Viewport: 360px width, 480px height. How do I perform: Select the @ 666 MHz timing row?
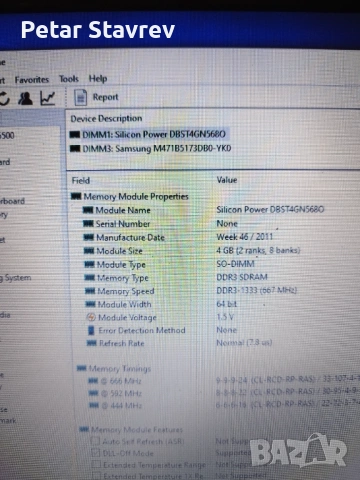[x=121, y=381]
